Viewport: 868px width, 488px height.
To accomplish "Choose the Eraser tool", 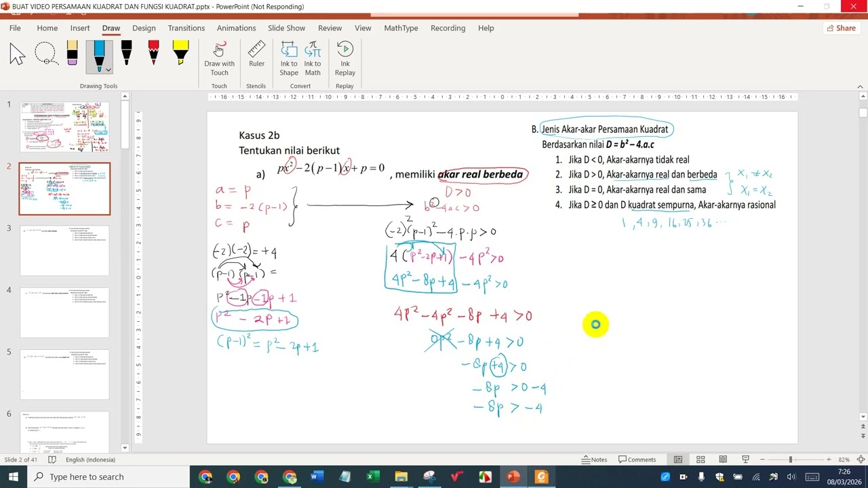I will (x=72, y=54).
